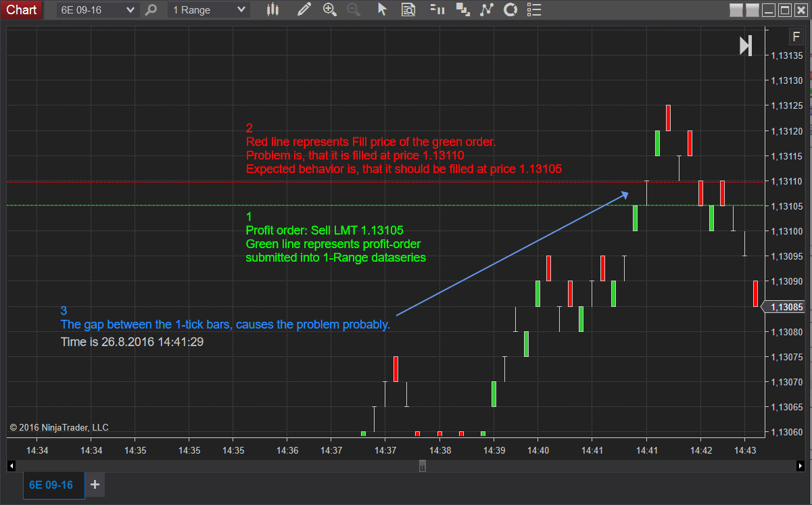
Task: Toggle the F fixed scale button
Action: coord(796,37)
